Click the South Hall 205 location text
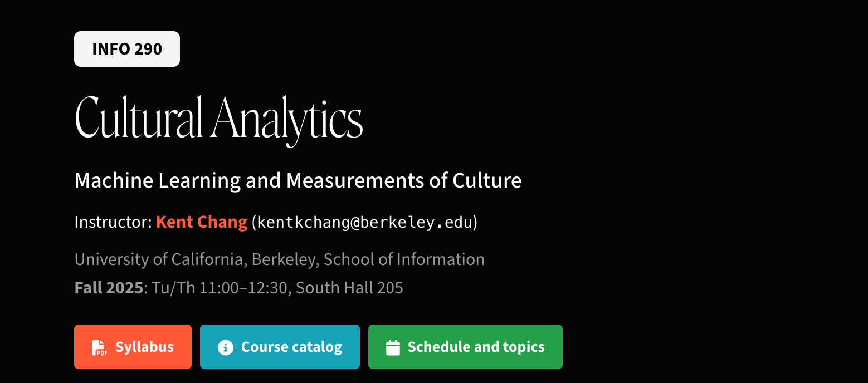This screenshot has height=383, width=868. click(349, 288)
